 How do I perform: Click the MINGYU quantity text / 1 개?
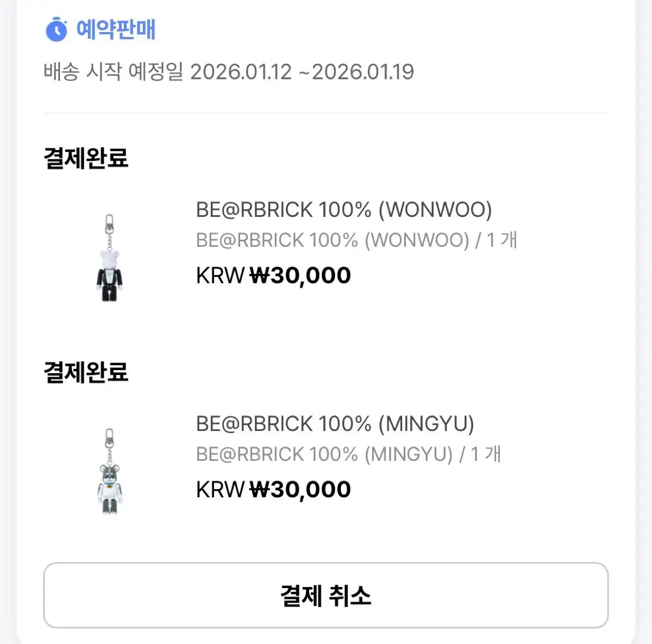pyautogui.click(x=481, y=453)
